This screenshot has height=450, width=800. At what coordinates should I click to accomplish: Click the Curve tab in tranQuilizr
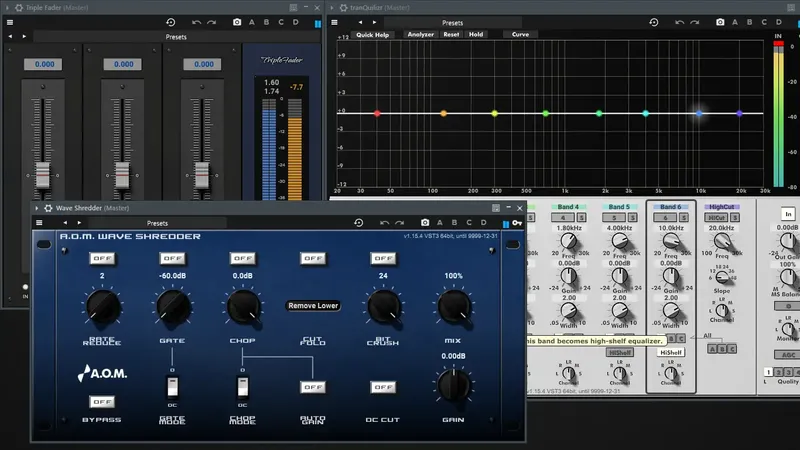pyautogui.click(x=520, y=35)
